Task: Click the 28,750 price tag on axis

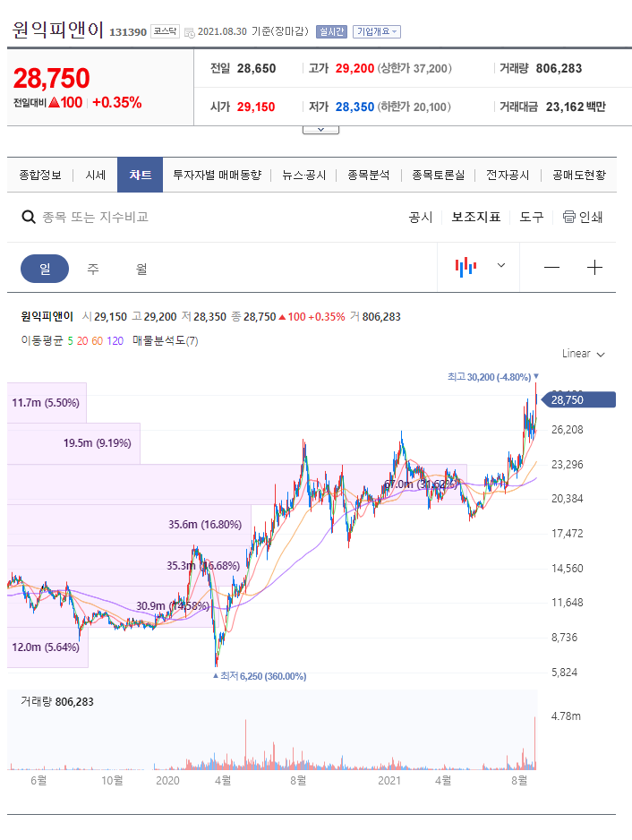Action: pyautogui.click(x=578, y=399)
